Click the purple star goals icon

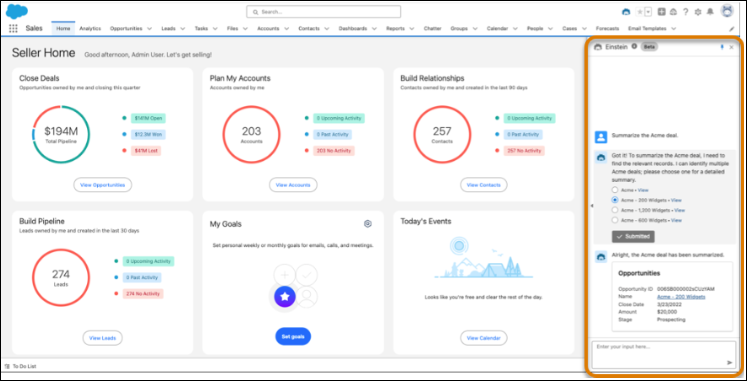click(x=284, y=296)
